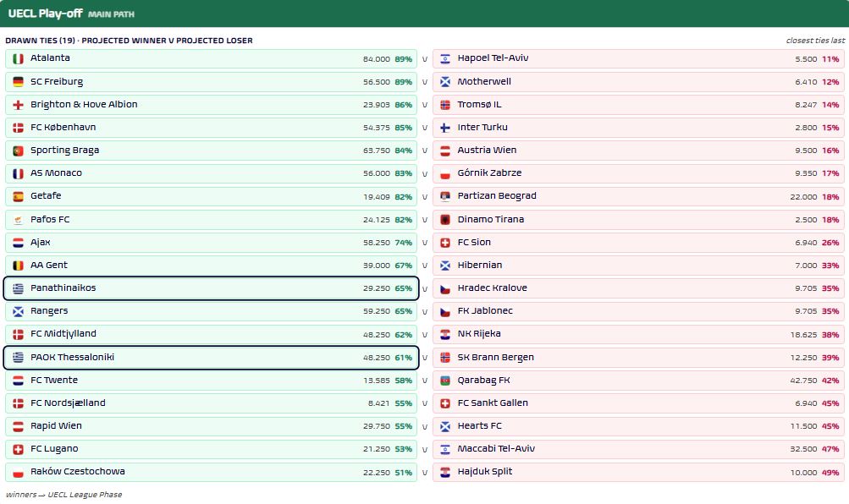Click the Danish flag beside FC København

click(x=18, y=128)
